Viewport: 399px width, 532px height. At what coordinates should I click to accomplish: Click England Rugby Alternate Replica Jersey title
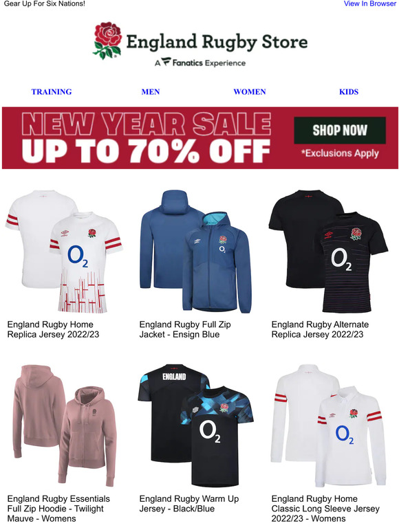point(320,329)
